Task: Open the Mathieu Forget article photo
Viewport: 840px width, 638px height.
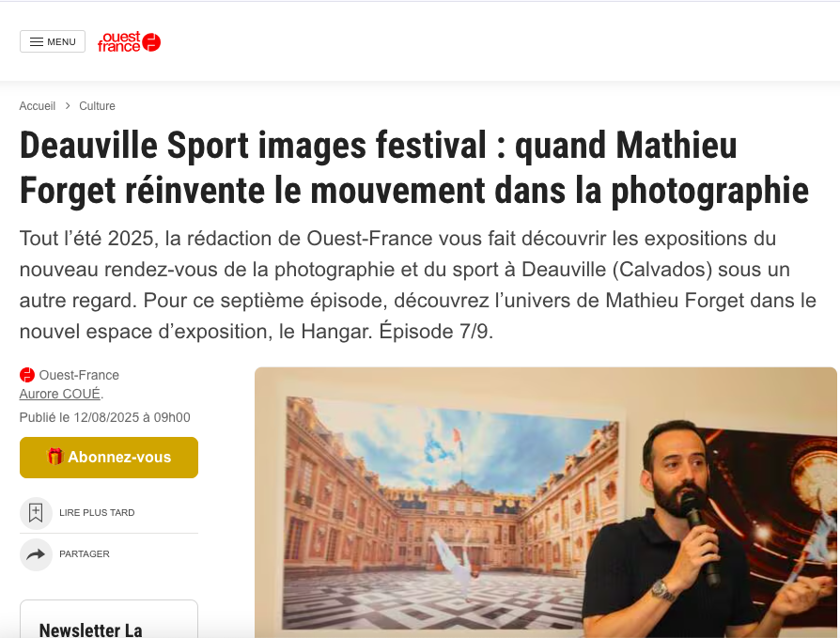Action: 545,503
